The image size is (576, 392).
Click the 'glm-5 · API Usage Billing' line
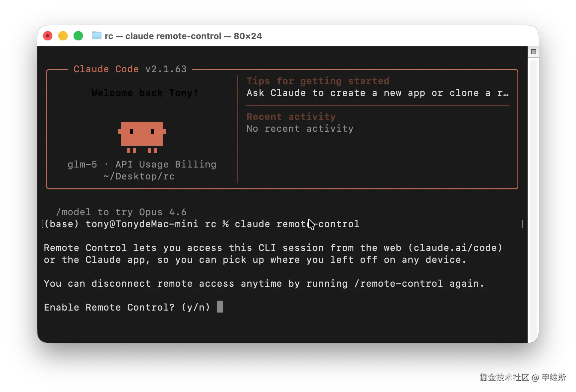[142, 165]
